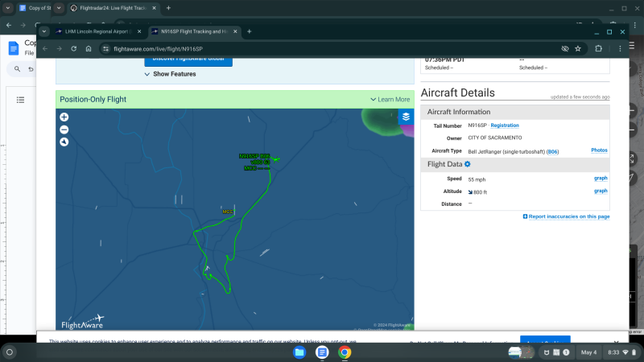Open tab search dropdown in FlightAware window
The image size is (644, 362).
[x=44, y=31]
